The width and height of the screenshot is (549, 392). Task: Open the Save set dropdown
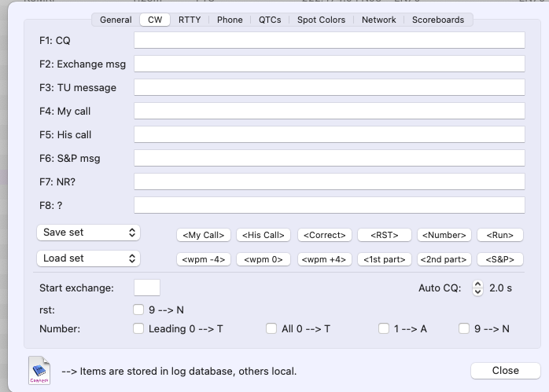(88, 233)
